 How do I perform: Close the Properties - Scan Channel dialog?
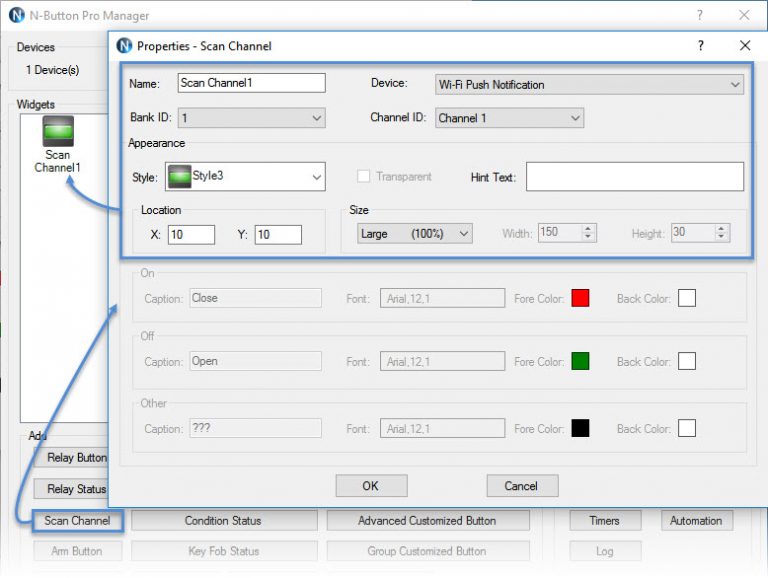tap(745, 46)
